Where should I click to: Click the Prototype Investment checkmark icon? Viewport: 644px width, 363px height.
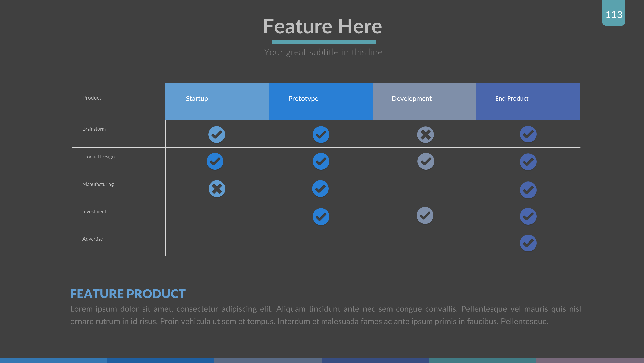[x=321, y=217]
